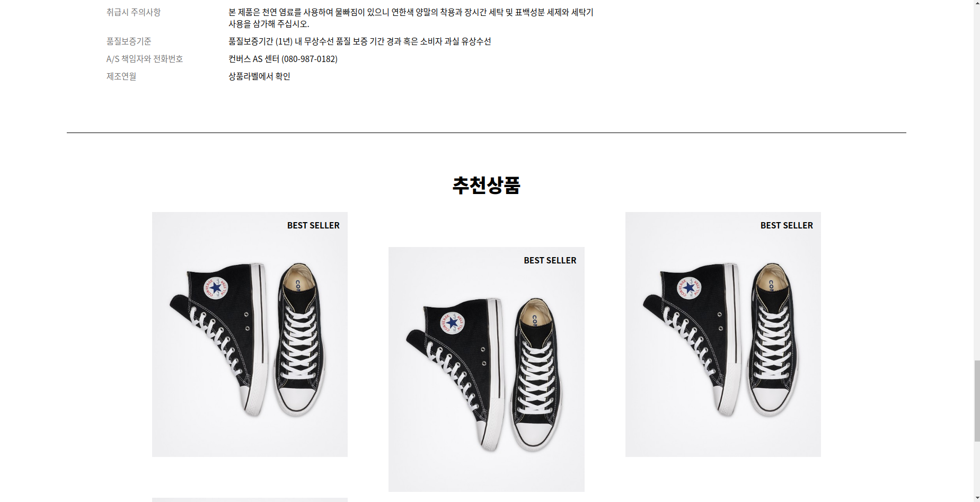Click the 취급시 주의사항 label

click(134, 12)
